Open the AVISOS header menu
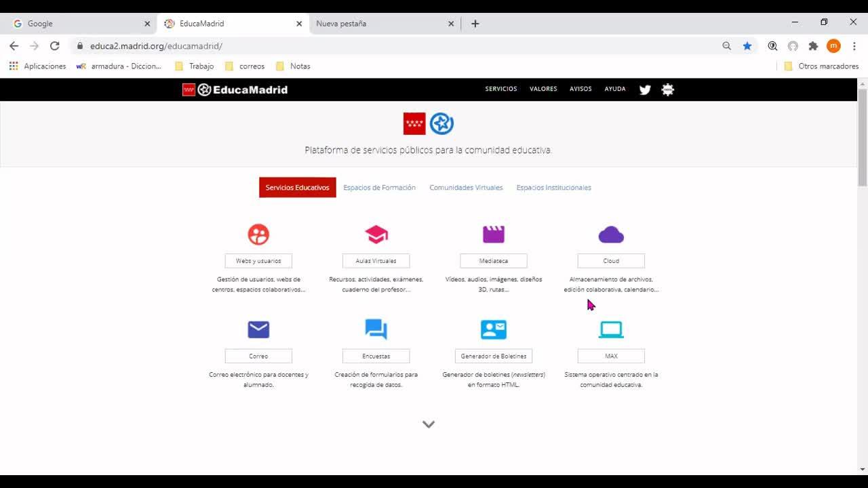The height and width of the screenshot is (488, 868). 580,89
